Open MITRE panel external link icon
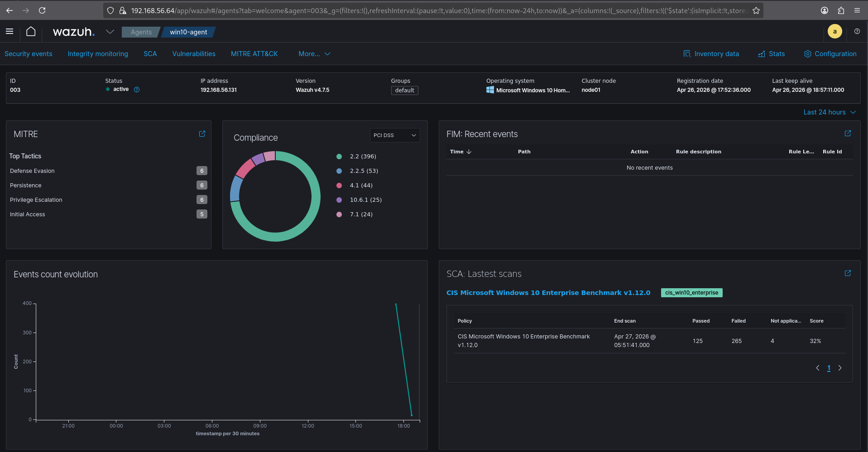Screen dimensions: 868x452 pyautogui.click(x=202, y=134)
